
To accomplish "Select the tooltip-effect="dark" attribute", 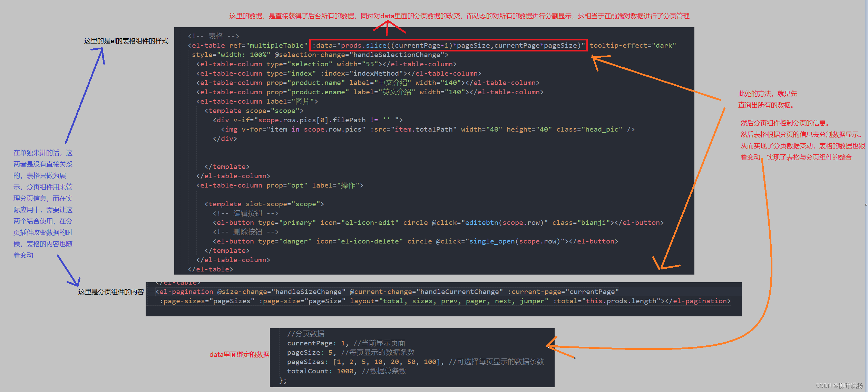I will coord(633,45).
